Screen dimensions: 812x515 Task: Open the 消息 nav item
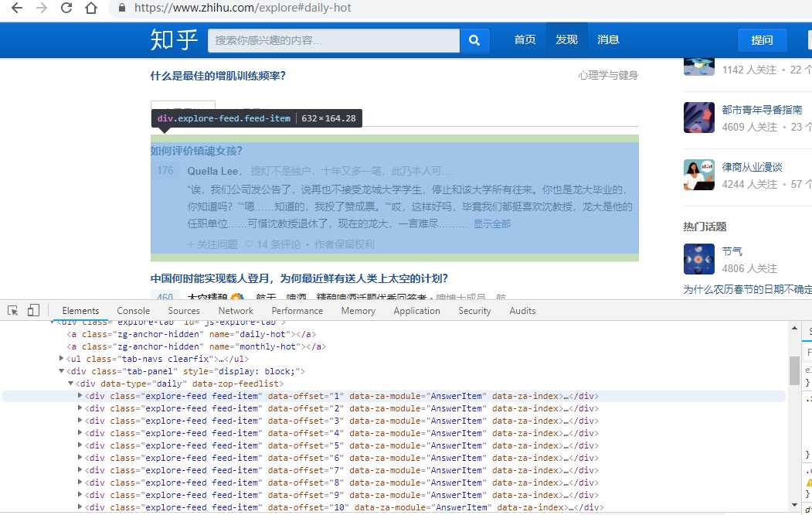608,40
